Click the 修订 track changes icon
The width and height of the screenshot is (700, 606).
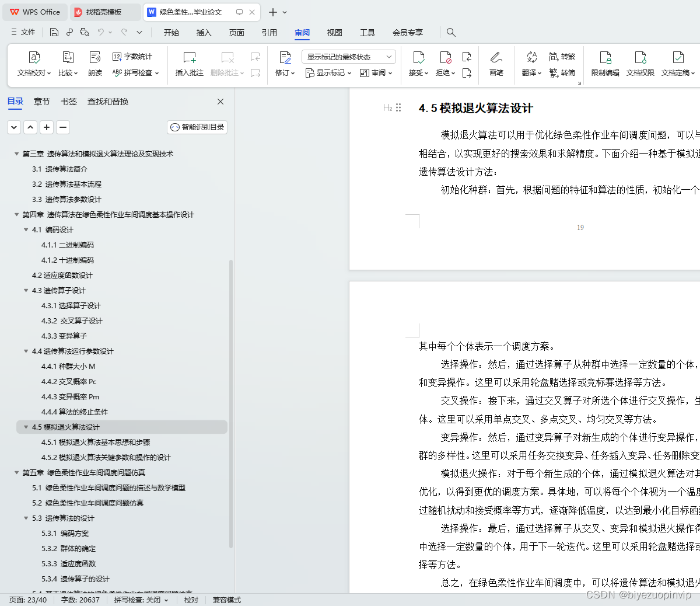tap(285, 57)
